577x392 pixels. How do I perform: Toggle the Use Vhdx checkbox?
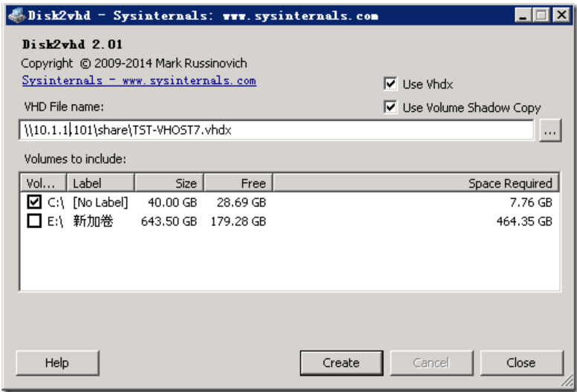(x=390, y=84)
